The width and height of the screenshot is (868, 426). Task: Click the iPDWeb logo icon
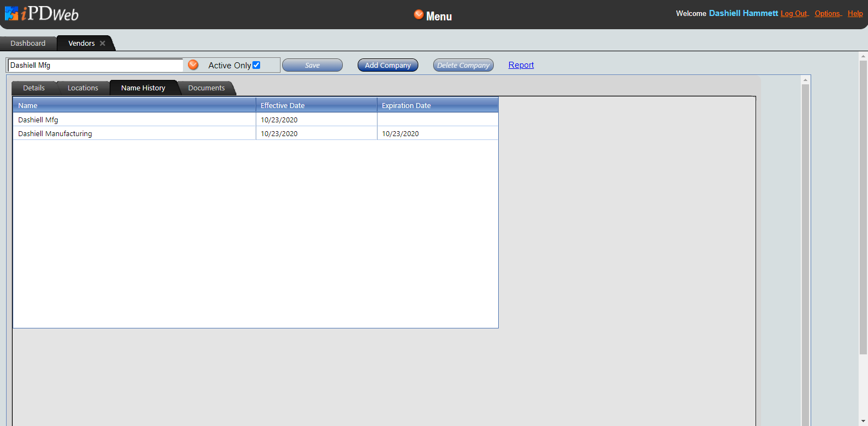point(12,13)
